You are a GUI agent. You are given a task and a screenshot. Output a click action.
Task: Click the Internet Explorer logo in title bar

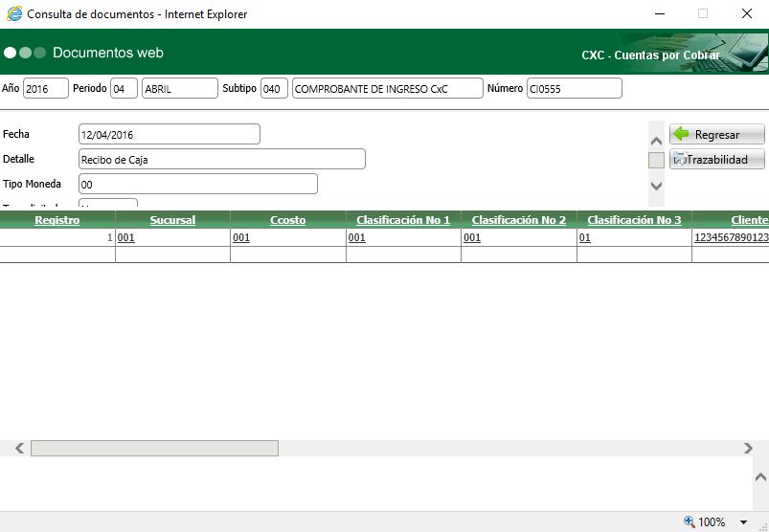click(x=14, y=14)
